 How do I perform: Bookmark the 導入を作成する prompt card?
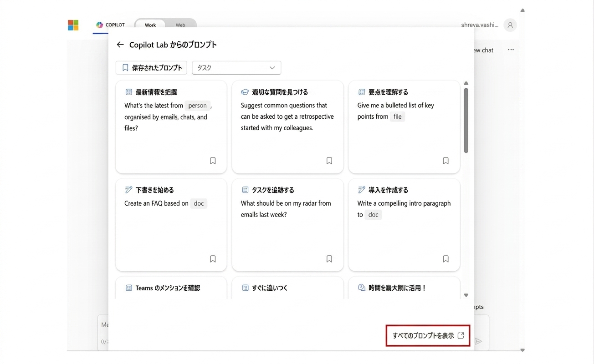446,259
